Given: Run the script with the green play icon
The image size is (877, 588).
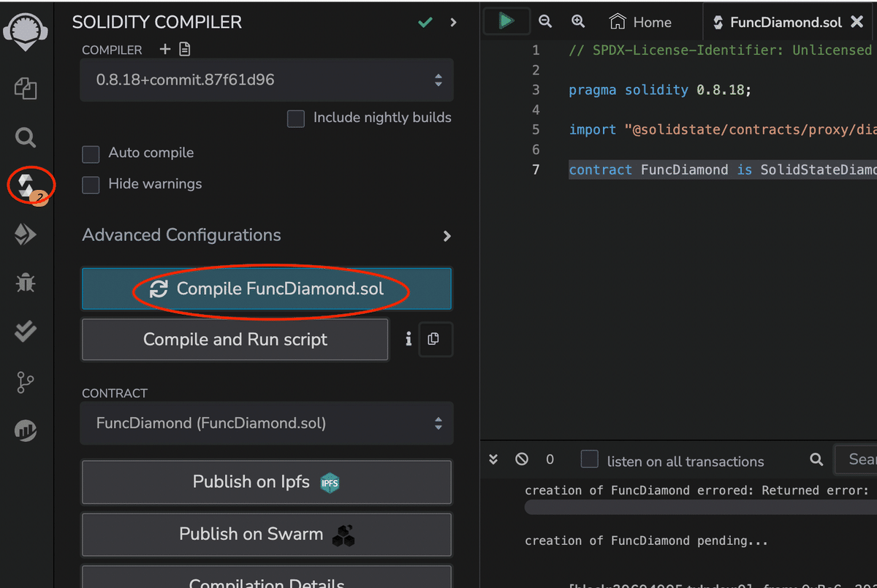Looking at the screenshot, I should (x=506, y=21).
